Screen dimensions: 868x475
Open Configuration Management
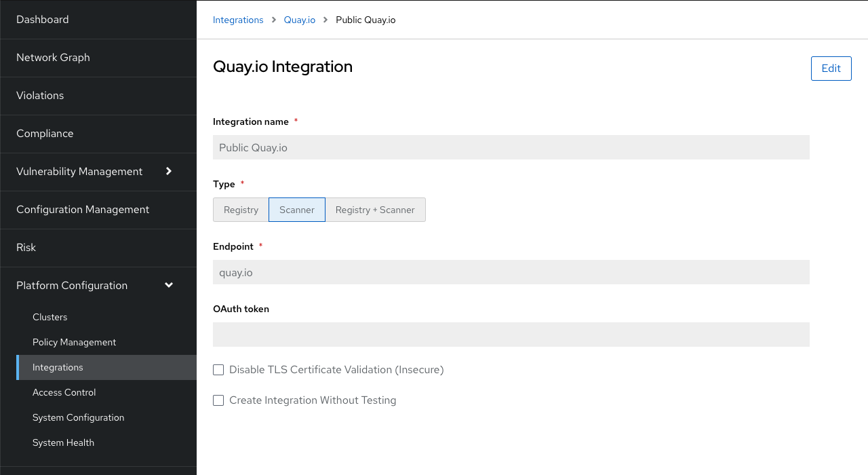click(x=98, y=210)
